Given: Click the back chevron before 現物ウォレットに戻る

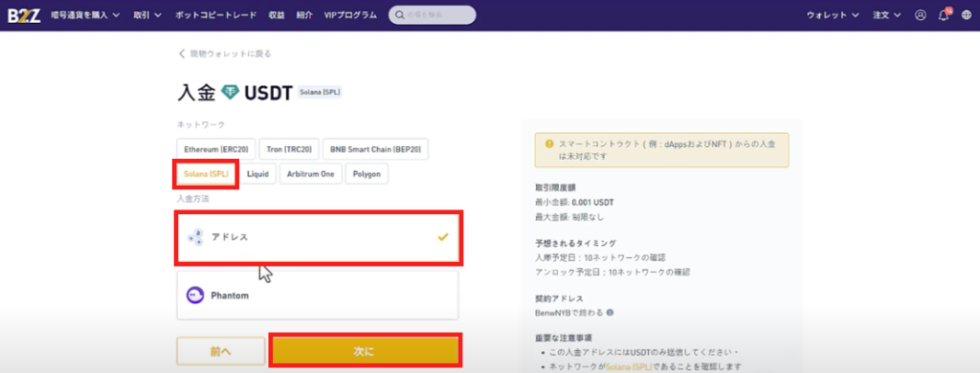Looking at the screenshot, I should pos(182,54).
